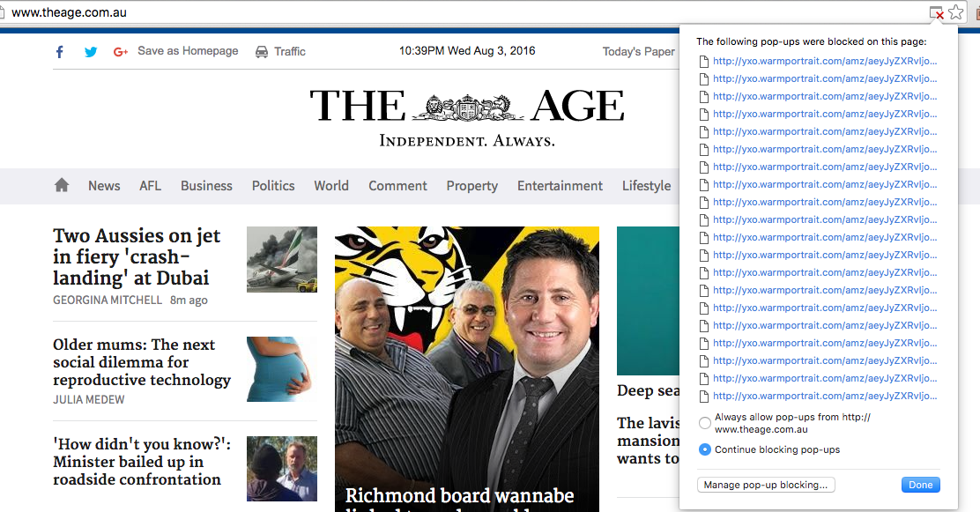
Task: Open the World section
Action: coord(331,186)
